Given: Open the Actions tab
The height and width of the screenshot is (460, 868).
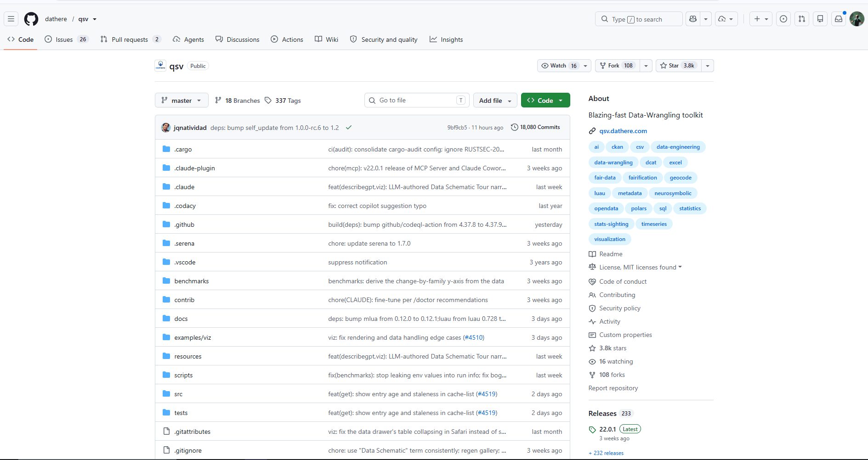Looking at the screenshot, I should (x=287, y=39).
